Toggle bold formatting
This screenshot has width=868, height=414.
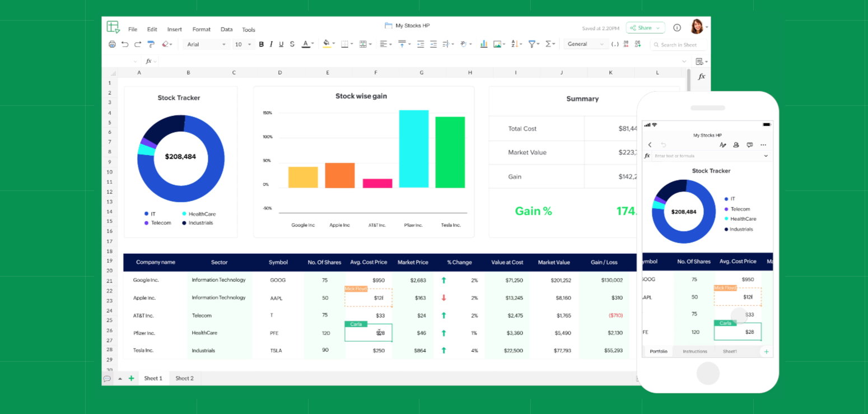coord(261,44)
